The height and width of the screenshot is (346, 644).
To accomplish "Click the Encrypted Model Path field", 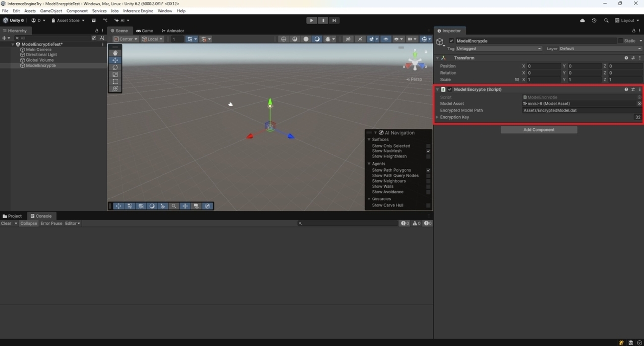I will point(580,110).
